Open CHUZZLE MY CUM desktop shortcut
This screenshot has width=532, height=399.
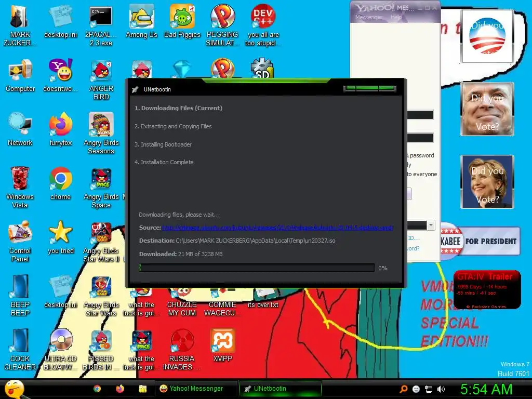[x=182, y=303]
